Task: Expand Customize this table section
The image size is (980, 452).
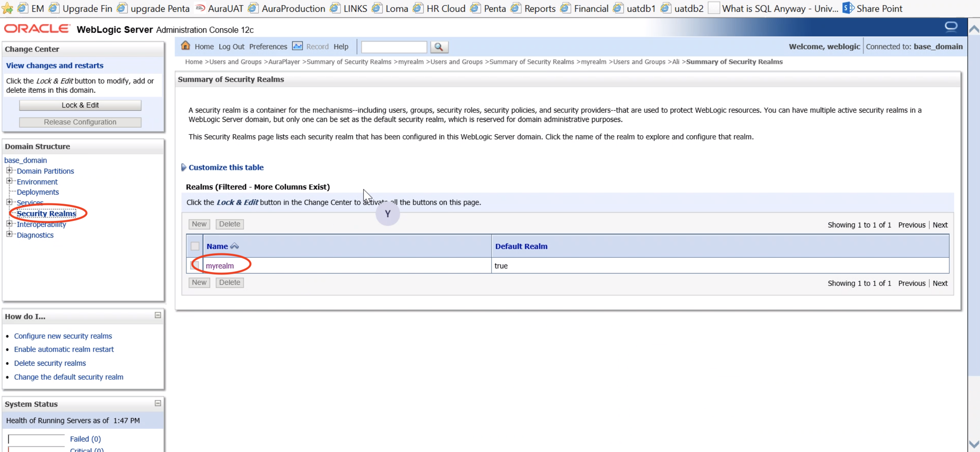Action: 184,167
